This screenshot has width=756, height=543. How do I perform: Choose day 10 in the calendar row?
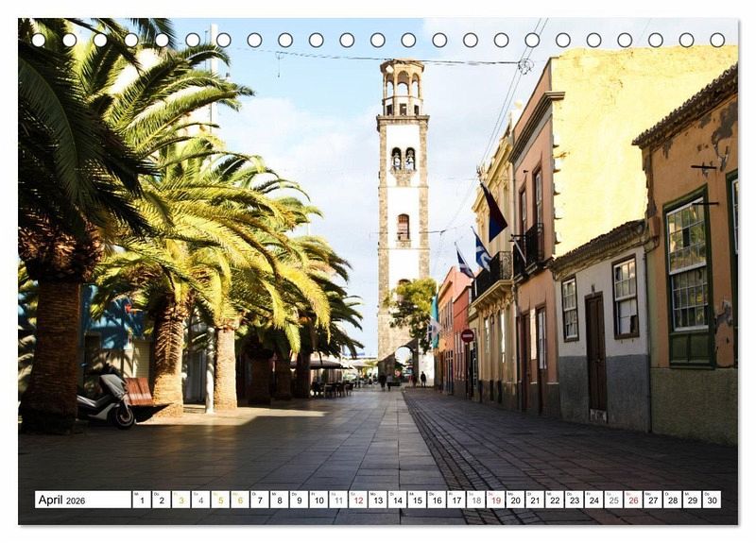tap(318, 500)
